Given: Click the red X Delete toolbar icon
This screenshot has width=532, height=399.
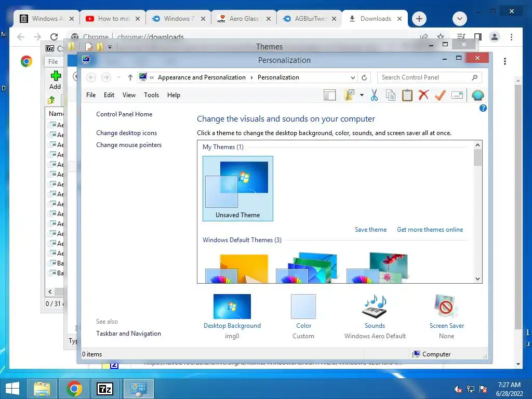Looking at the screenshot, I should (x=423, y=95).
